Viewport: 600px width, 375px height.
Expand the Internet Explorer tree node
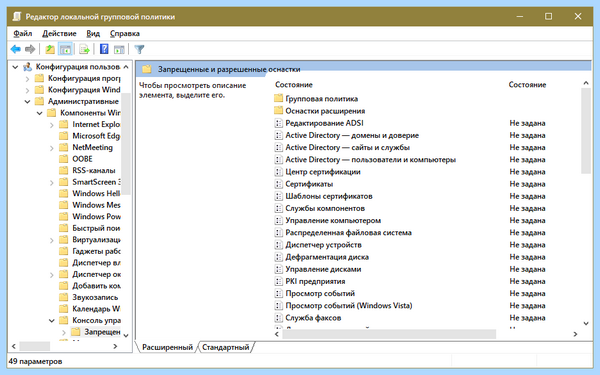52,125
